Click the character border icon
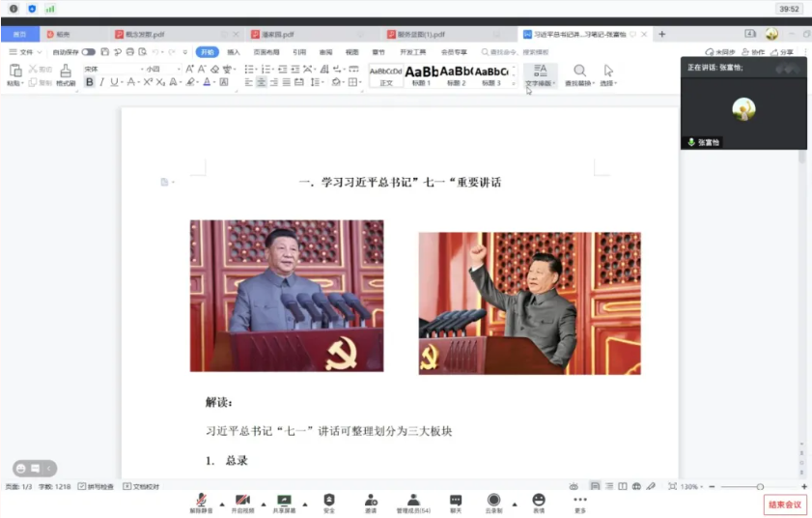812x518 pixels. click(x=224, y=82)
